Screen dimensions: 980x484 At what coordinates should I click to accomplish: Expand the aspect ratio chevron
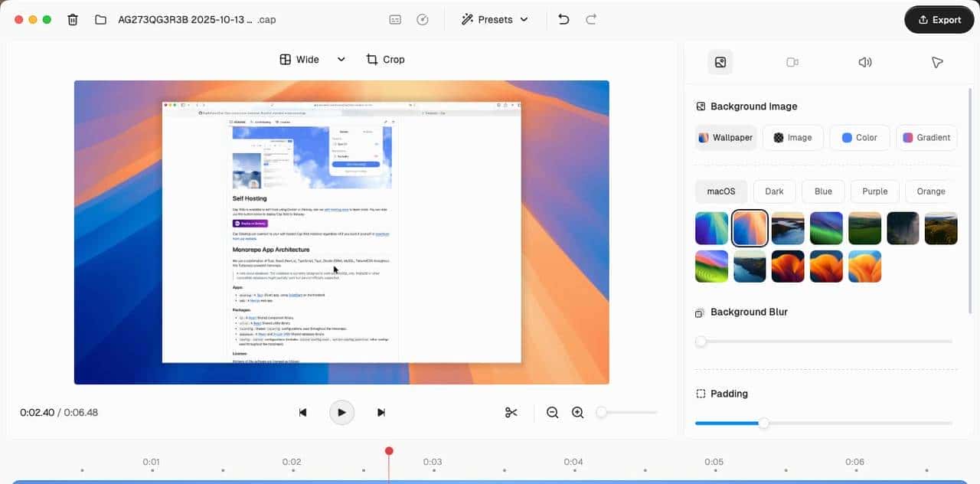[341, 60]
